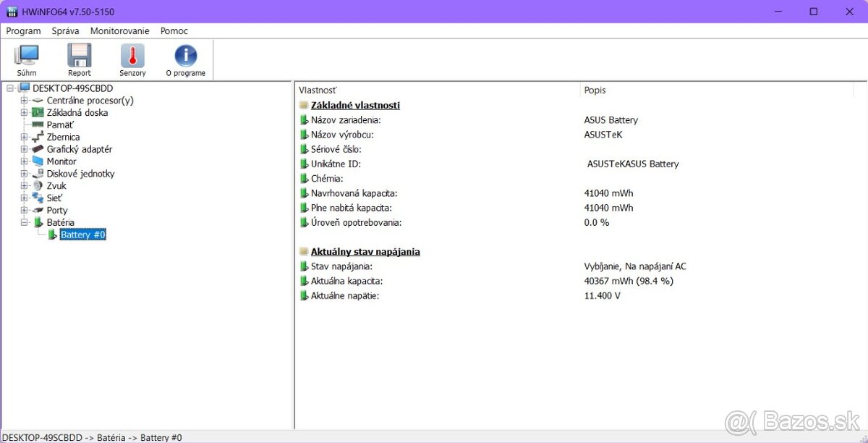This screenshot has width=868, height=443.
Task: Open the Program menu
Action: pos(23,31)
